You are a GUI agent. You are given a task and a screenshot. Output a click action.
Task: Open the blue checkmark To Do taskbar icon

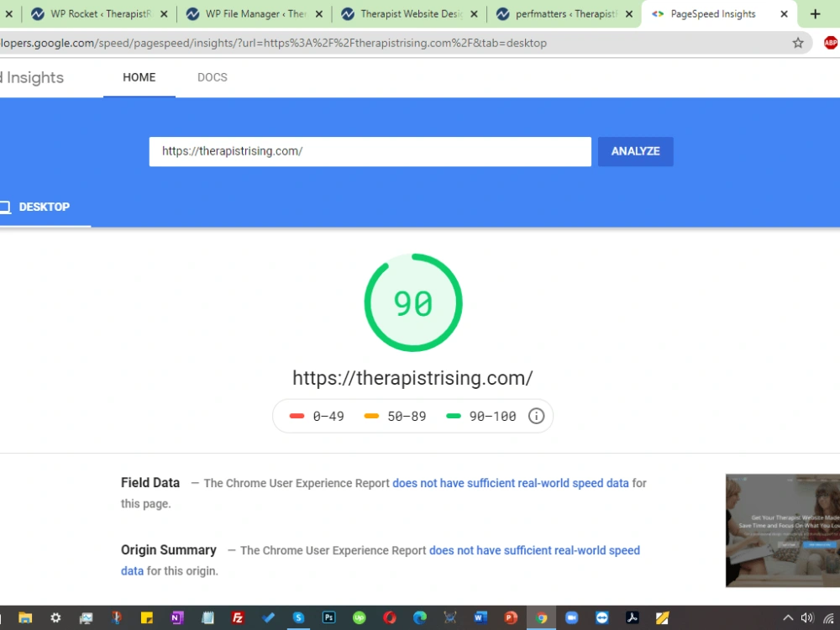268,617
